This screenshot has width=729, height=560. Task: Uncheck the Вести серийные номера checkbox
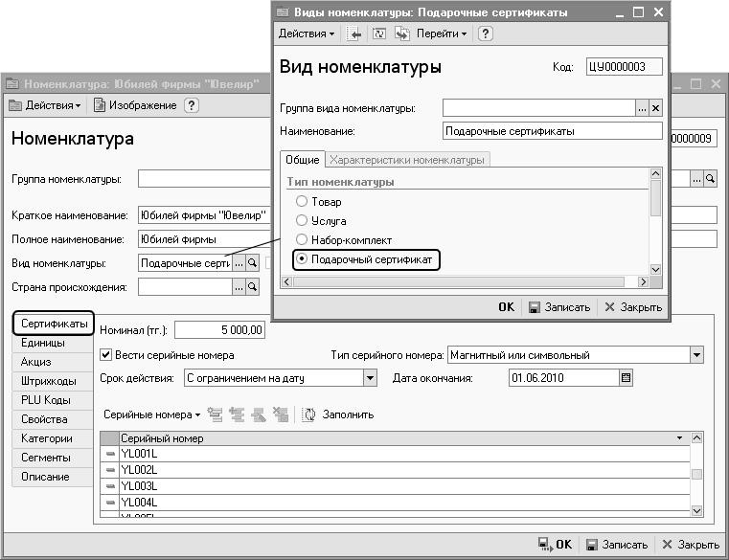pyautogui.click(x=106, y=355)
